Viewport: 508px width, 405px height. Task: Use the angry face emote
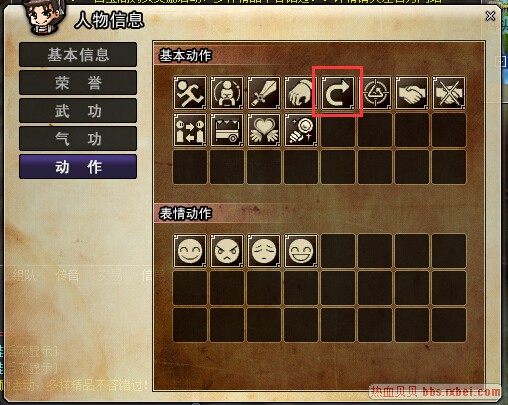point(227,251)
